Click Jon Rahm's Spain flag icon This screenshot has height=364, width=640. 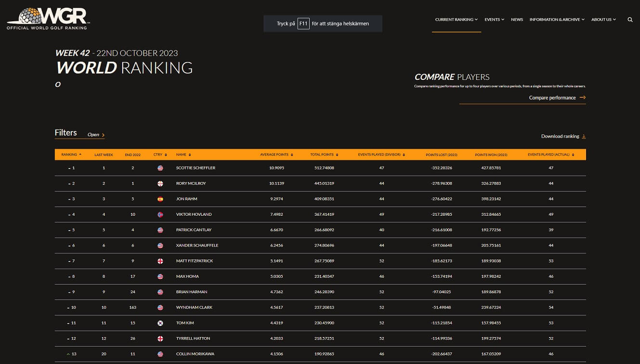point(160,199)
